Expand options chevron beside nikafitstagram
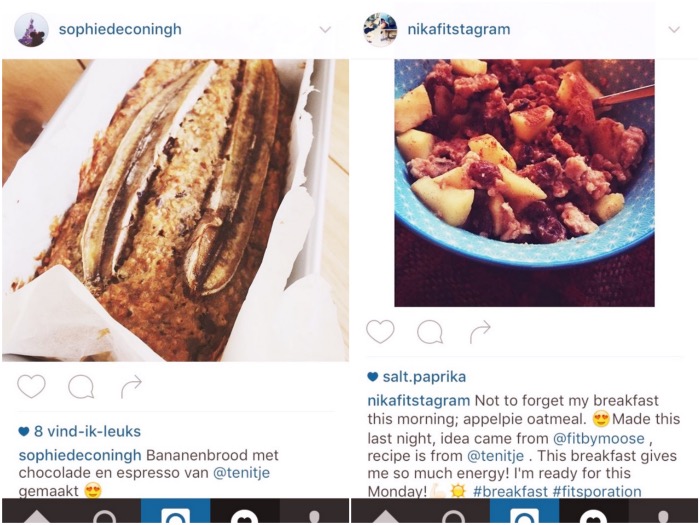This screenshot has height=525, width=700. tap(674, 30)
